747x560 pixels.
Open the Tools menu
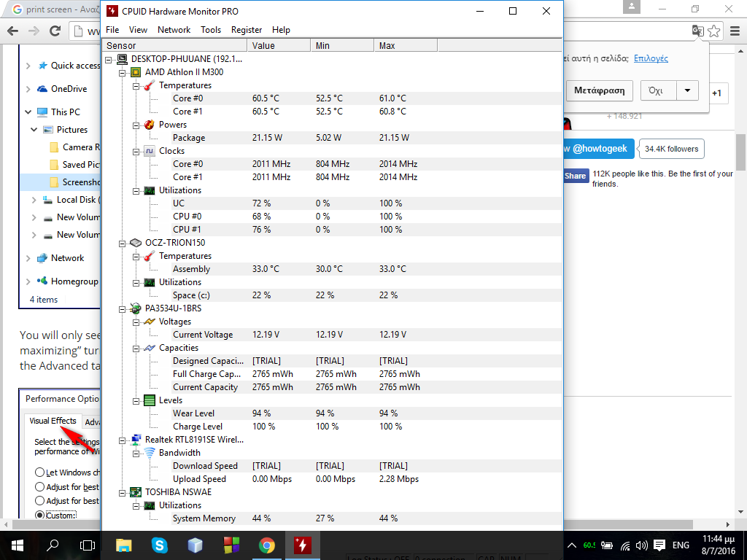[211, 29]
